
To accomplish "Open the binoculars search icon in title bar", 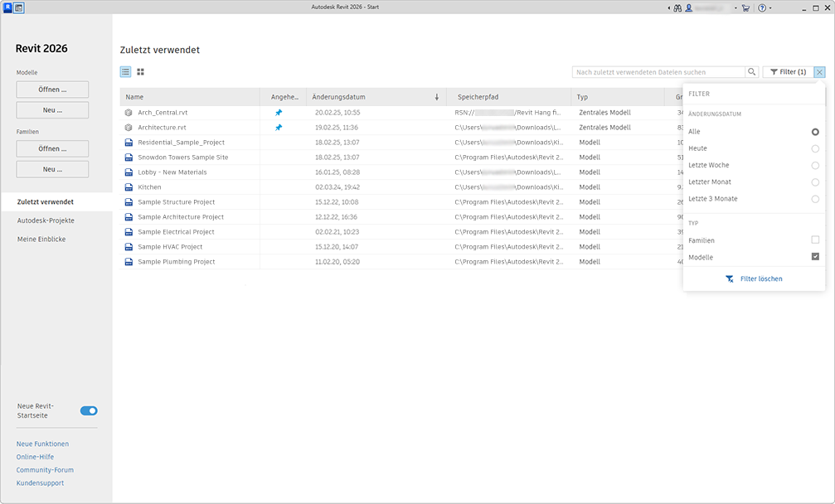I will coord(677,8).
